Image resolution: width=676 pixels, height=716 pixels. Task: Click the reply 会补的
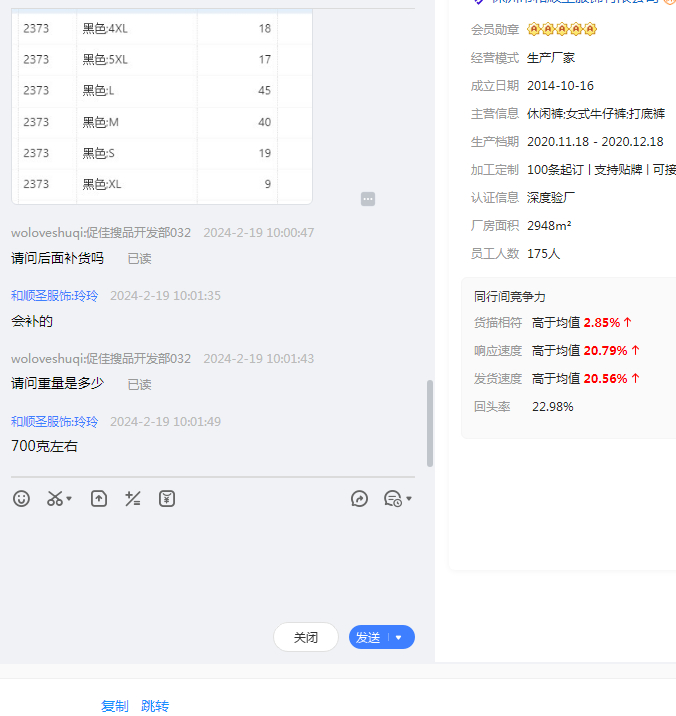(32, 321)
